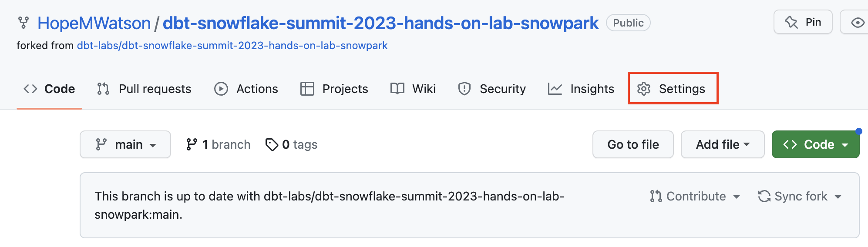868x247 pixels.
Task: Open the HopeMWatson owner link
Action: pyautogui.click(x=94, y=23)
